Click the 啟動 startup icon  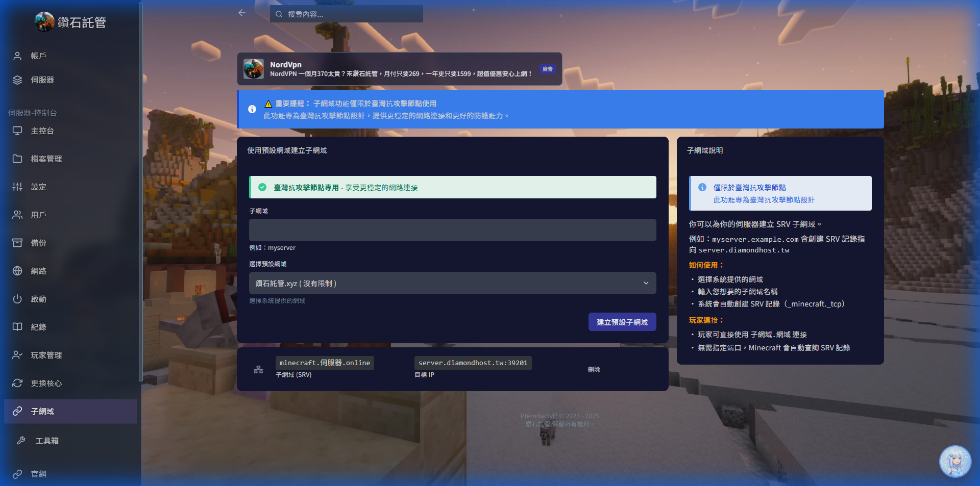click(18, 299)
